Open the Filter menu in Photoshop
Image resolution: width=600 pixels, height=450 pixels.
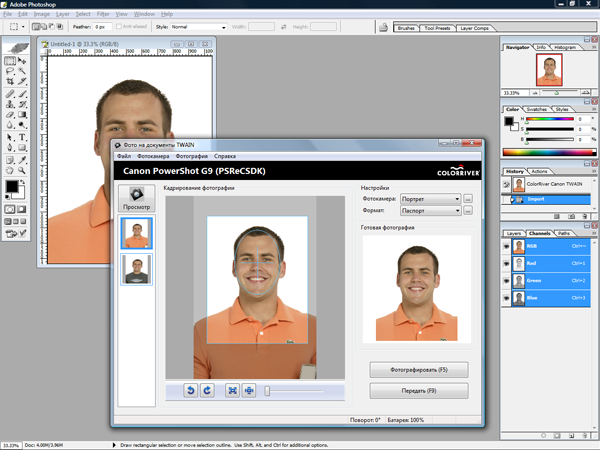(103, 14)
